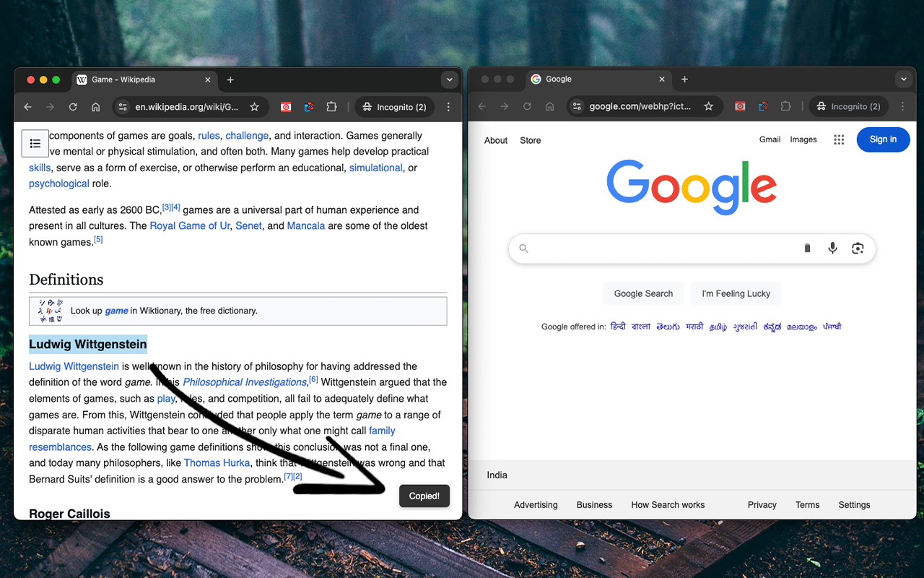Click the Back arrow in the Wikipedia window
Screen dimensions: 924x578
[x=27, y=107]
